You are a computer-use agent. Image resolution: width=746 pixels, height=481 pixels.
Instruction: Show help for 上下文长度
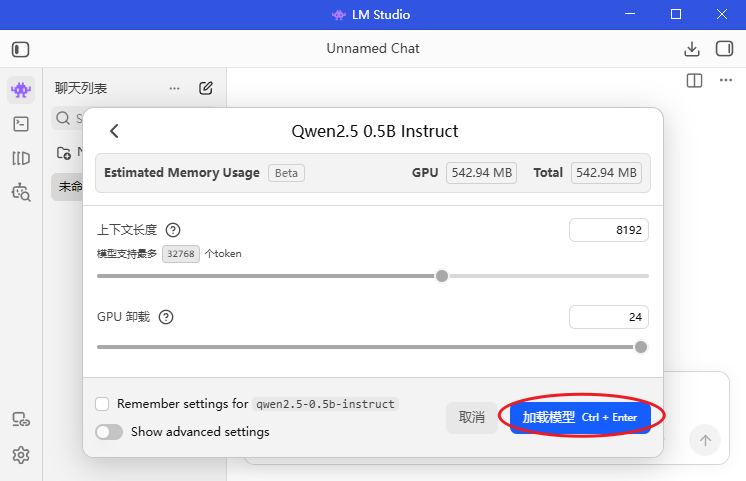[x=173, y=230]
